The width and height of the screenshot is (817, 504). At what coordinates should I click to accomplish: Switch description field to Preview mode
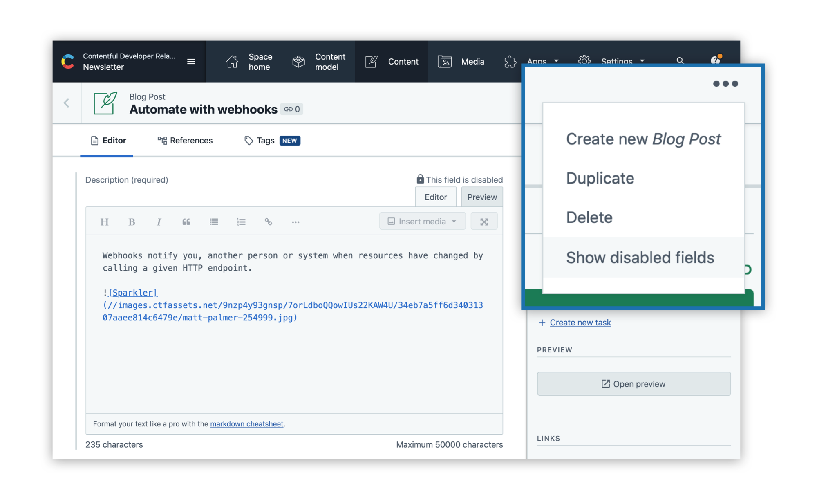pyautogui.click(x=482, y=197)
